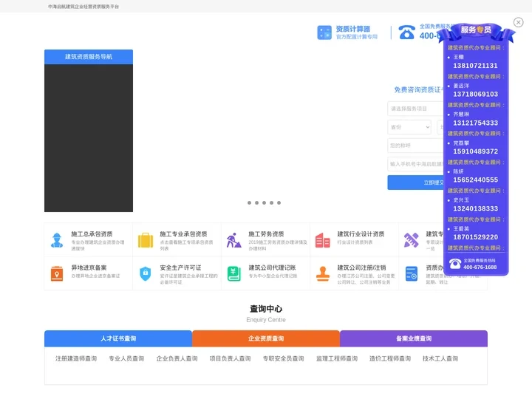Viewport: 532px width, 399px height.
Task: Open the 建筑行业设计资质 title link
Action: click(x=361, y=234)
